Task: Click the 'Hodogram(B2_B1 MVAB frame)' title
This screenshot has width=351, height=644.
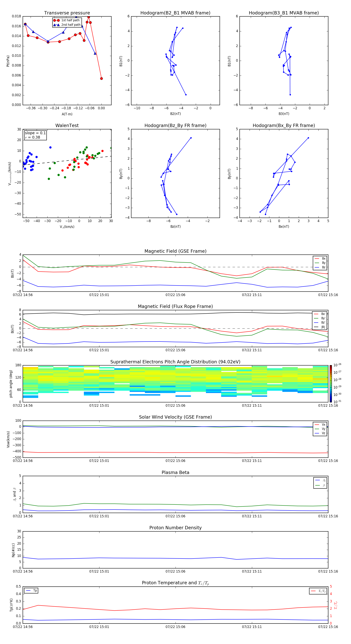Action: [x=175, y=13]
